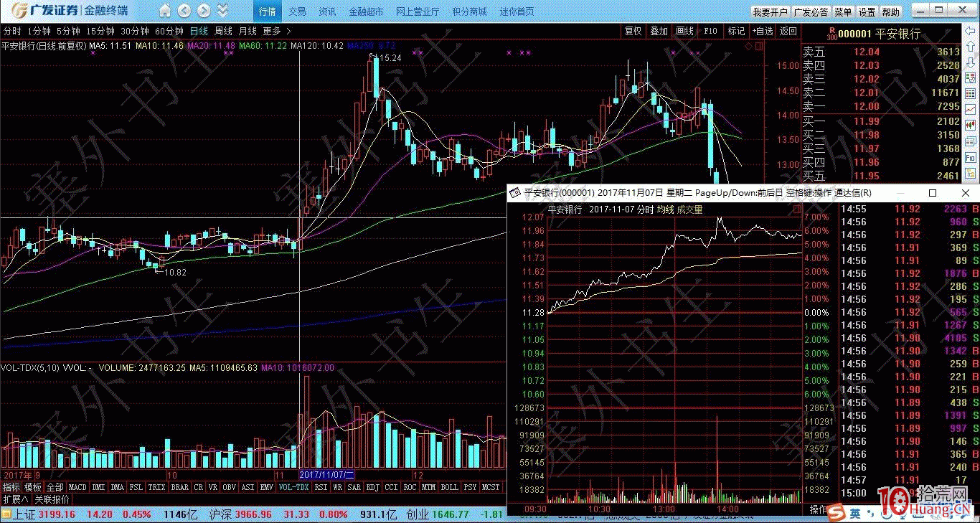980x523 pixels.
Task: Click the F10 button in chart toolbar
Action: coord(710,31)
